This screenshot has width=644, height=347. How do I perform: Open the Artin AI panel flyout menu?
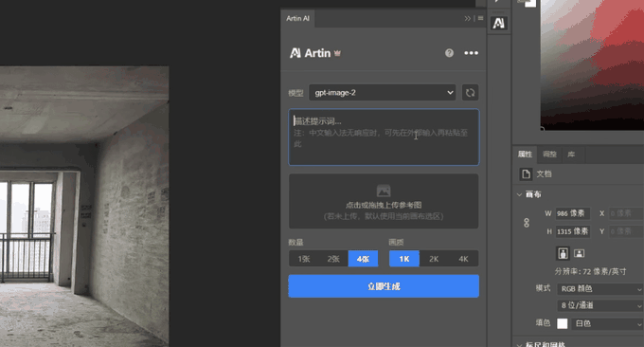480,19
